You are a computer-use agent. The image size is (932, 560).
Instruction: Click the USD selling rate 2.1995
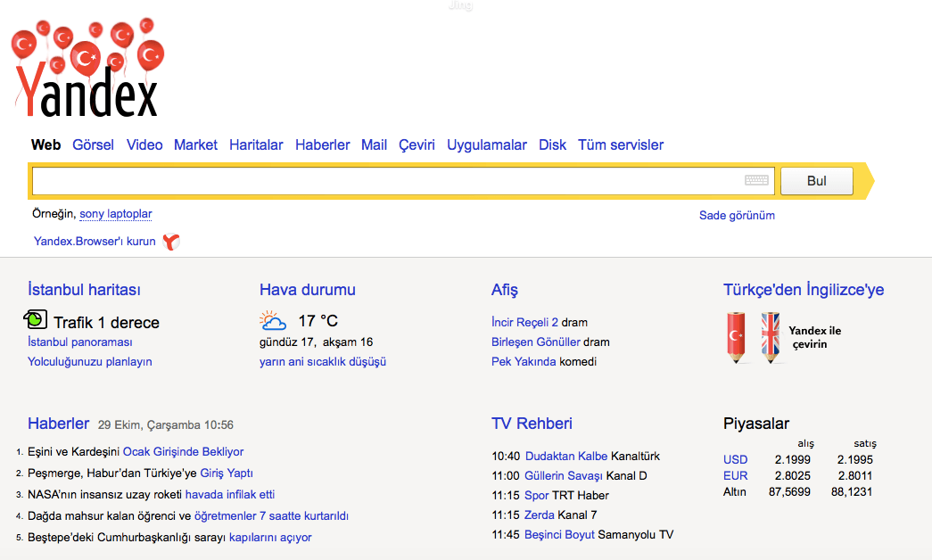tap(854, 459)
